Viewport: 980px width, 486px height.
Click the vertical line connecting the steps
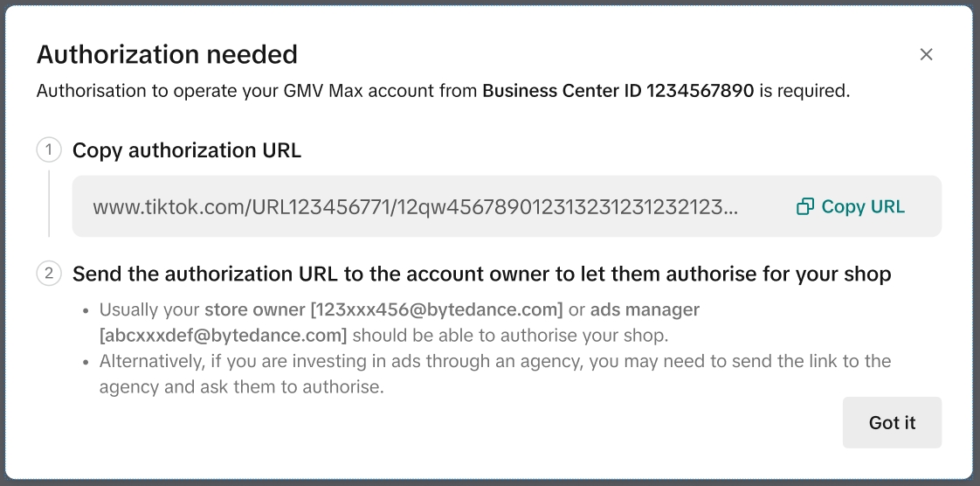click(x=49, y=204)
